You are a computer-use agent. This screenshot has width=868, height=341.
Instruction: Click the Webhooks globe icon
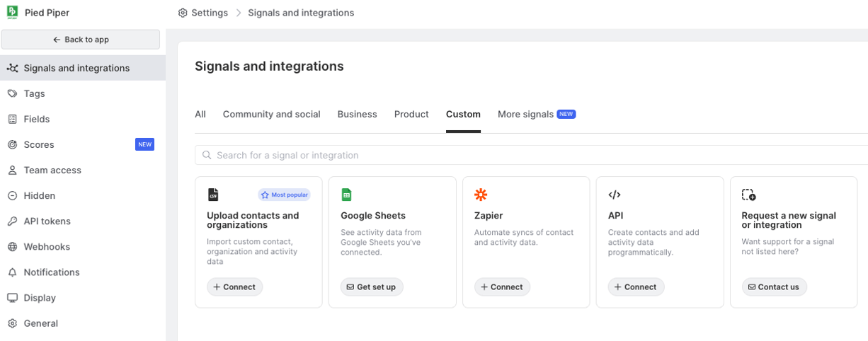[12, 247]
